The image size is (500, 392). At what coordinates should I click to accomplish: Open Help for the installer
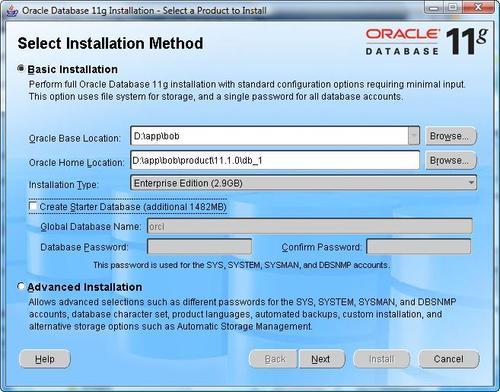(x=45, y=359)
